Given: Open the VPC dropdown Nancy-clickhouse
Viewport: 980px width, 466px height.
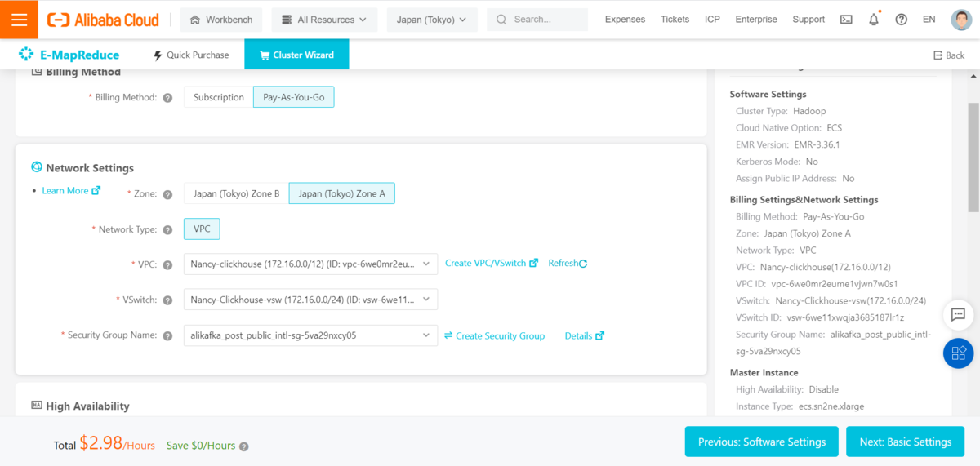Looking at the screenshot, I should [x=310, y=264].
